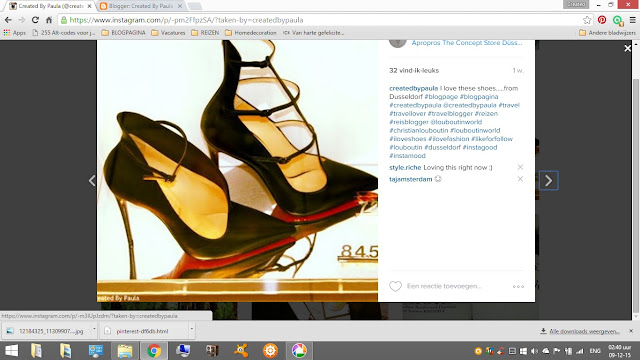The image size is (640, 360).
Task: Switch to the Blogger: Created By Paula tab
Action: point(141,6)
